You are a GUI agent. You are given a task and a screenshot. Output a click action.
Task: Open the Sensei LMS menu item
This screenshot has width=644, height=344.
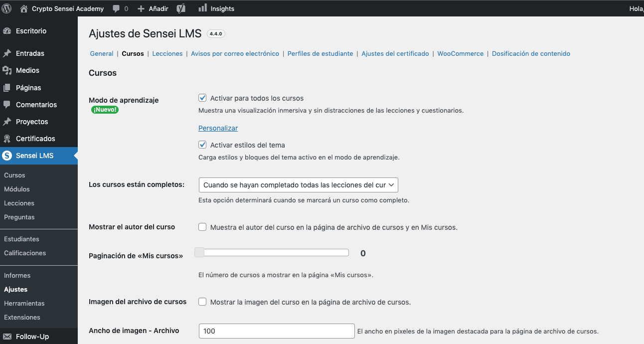(39, 156)
